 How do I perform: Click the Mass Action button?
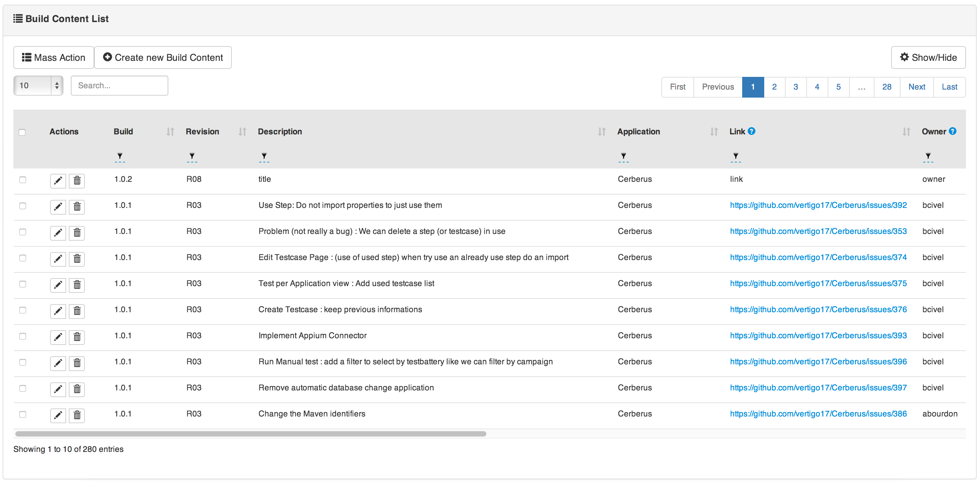tap(54, 57)
